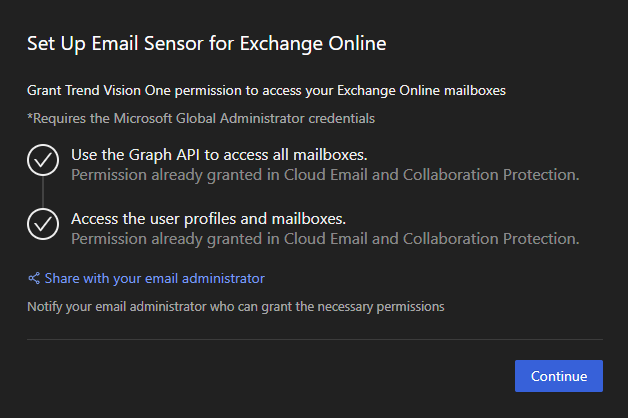Click the share icon beside email administrator link
The width and height of the screenshot is (628, 418).
point(34,278)
